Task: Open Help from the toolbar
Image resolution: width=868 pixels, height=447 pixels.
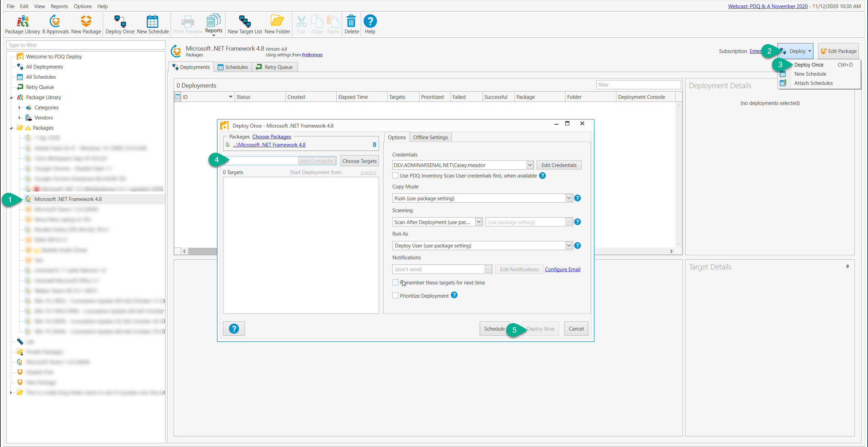Action: point(370,24)
